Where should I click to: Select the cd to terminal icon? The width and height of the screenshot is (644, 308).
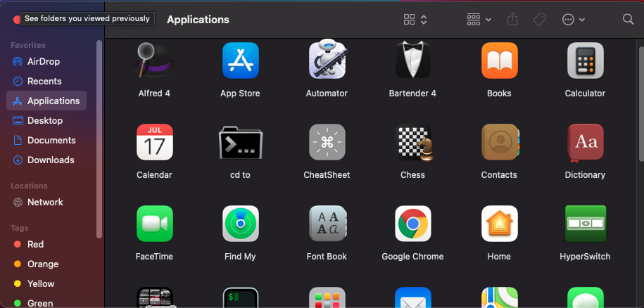[240, 143]
